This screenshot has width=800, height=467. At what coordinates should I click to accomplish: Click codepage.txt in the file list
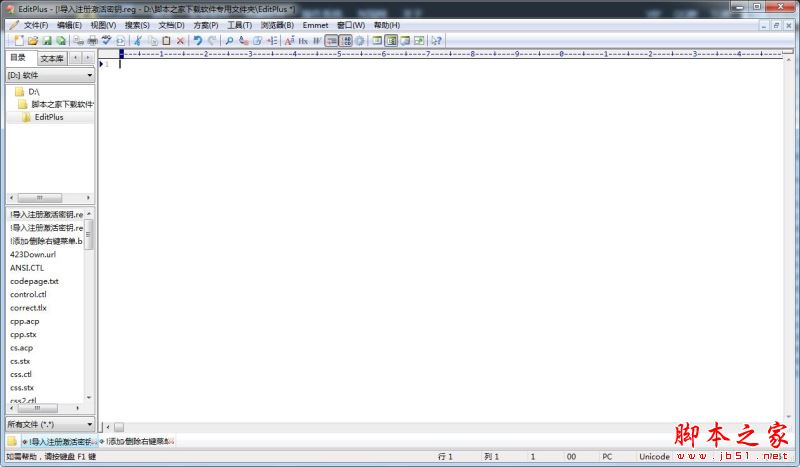(34, 281)
